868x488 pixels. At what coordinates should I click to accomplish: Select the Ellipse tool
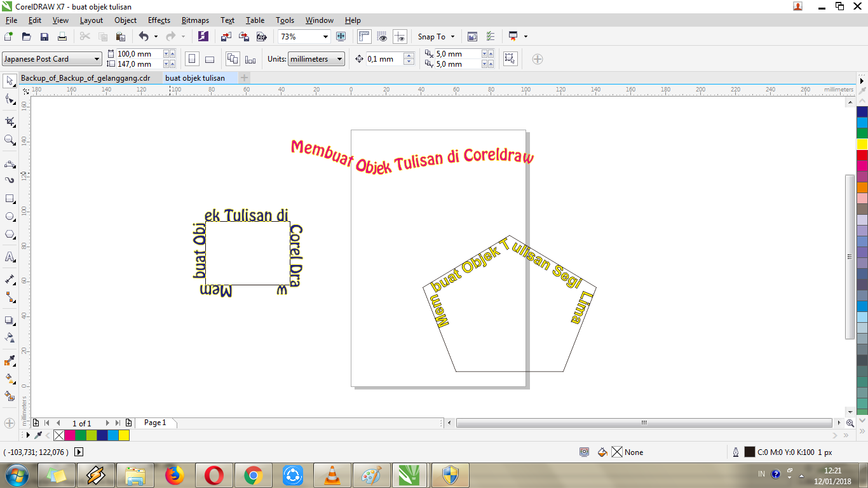(10, 216)
